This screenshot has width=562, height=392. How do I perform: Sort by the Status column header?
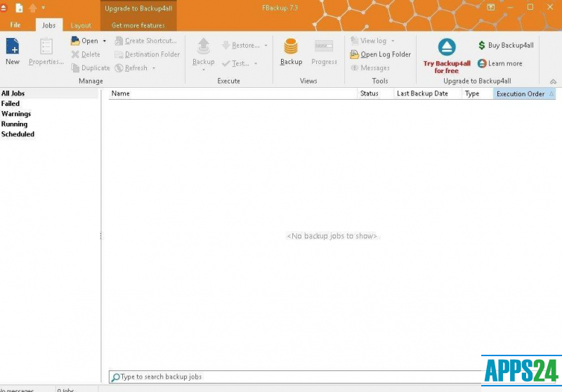(x=376, y=93)
